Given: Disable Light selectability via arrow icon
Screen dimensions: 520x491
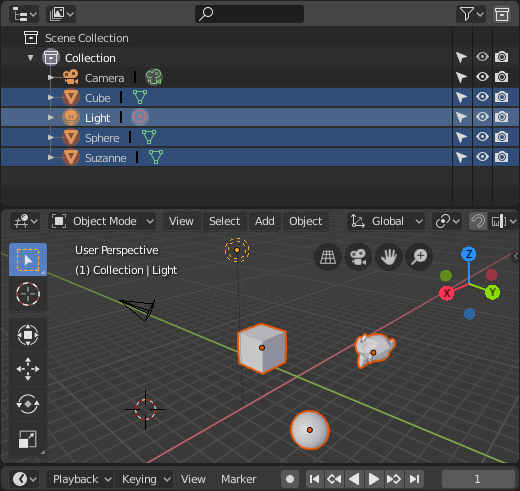Looking at the screenshot, I should (x=461, y=117).
